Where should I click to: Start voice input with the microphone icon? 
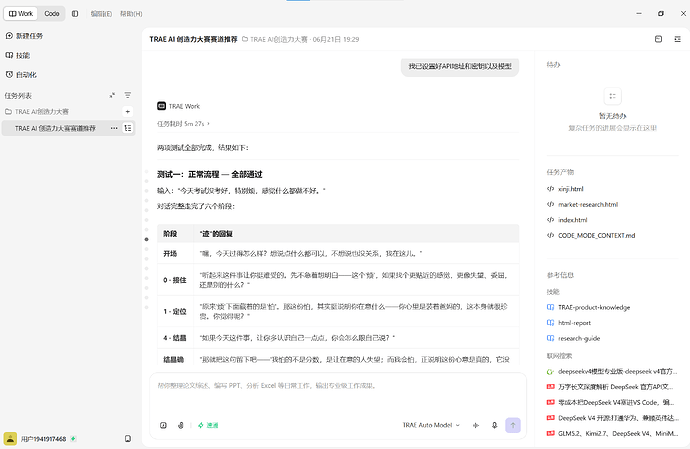495,425
